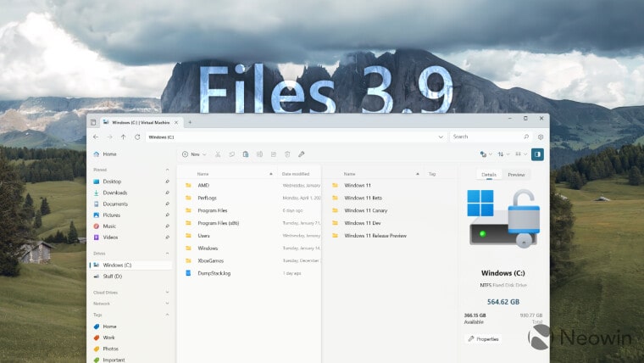Collapse the Pinned sidebar section
Screen dimensions: 644x363
(167, 170)
